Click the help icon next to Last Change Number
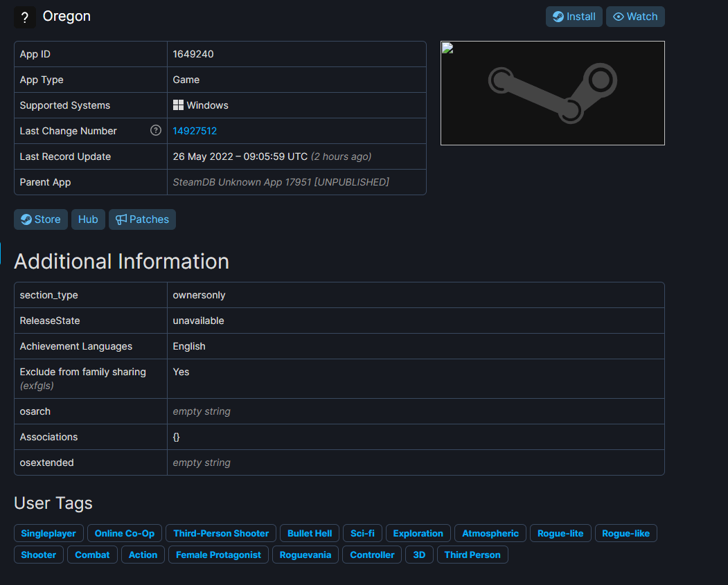Viewport: 728px width, 585px height. click(x=156, y=131)
